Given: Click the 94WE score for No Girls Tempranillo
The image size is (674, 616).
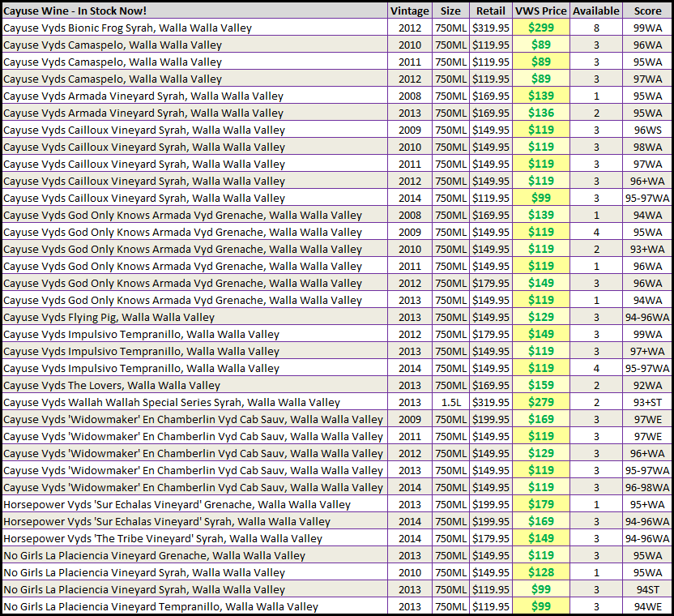Looking at the screenshot, I should [647, 607].
